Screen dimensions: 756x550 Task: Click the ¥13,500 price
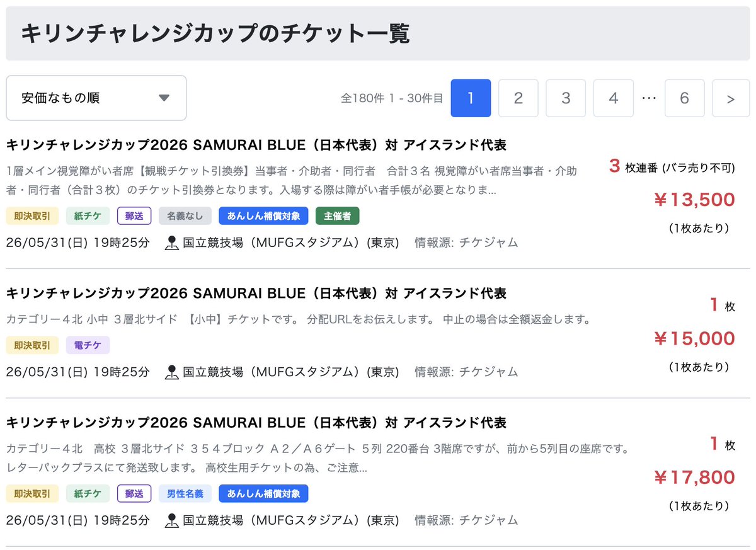click(x=694, y=200)
